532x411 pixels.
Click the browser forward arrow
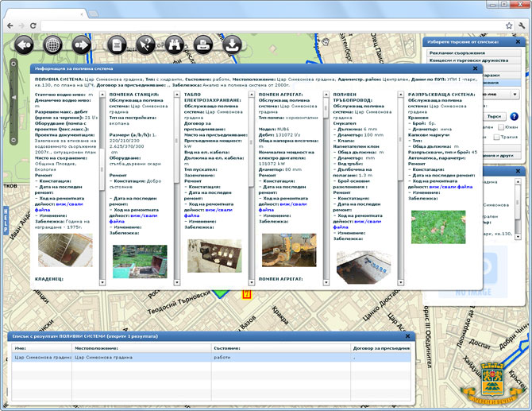(21, 25)
